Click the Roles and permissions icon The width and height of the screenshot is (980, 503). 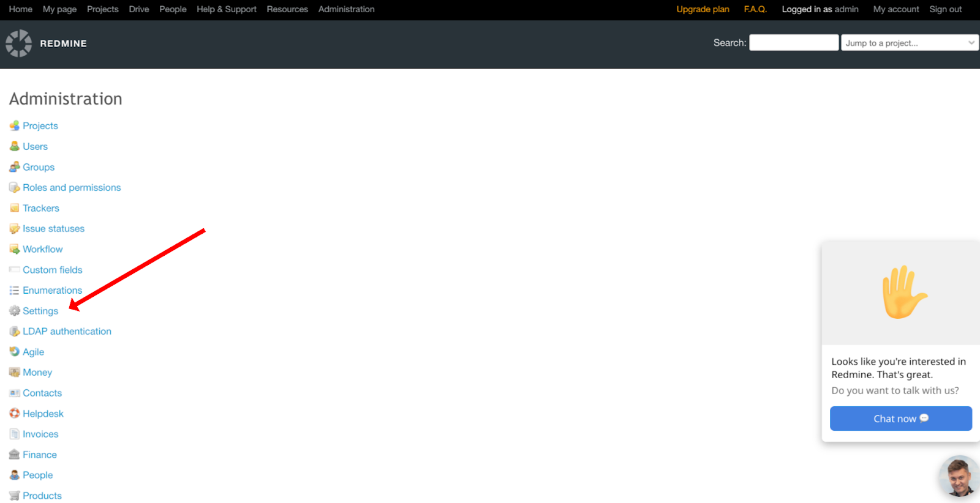point(15,187)
